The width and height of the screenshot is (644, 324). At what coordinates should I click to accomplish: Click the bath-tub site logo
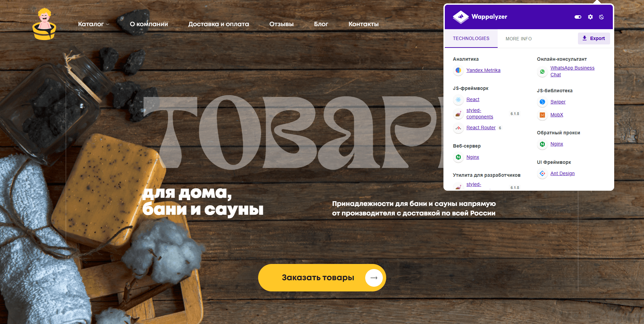point(44,24)
